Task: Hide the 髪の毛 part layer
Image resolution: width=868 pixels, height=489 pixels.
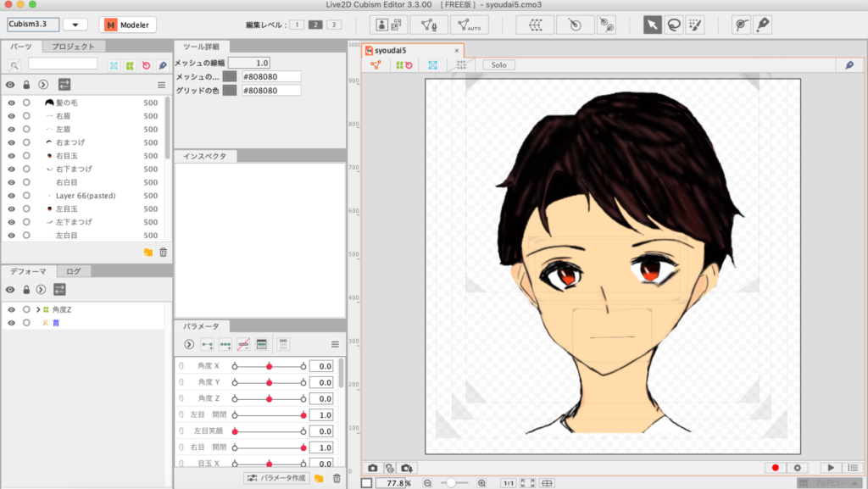Action: [12, 103]
